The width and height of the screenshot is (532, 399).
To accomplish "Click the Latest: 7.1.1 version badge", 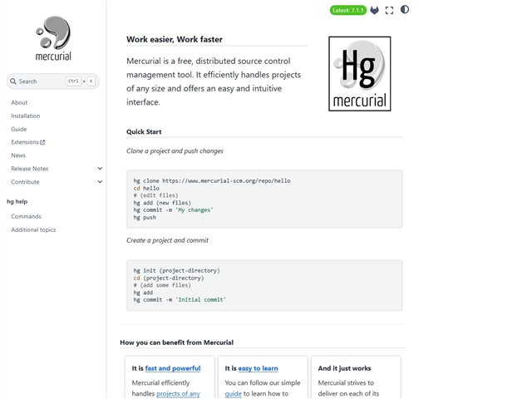I will point(347,10).
